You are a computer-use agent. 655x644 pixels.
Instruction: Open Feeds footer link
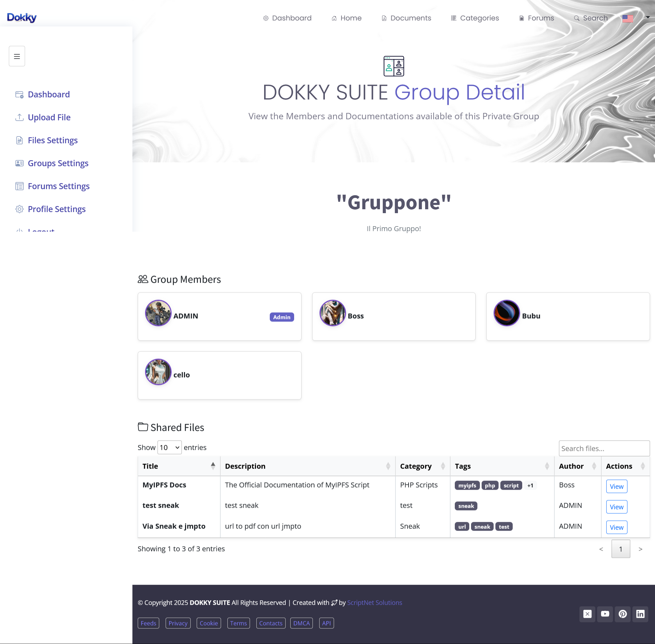coord(148,623)
